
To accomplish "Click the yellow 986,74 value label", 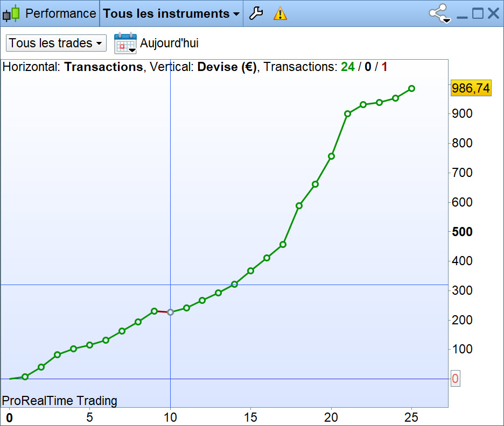I will coord(471,88).
